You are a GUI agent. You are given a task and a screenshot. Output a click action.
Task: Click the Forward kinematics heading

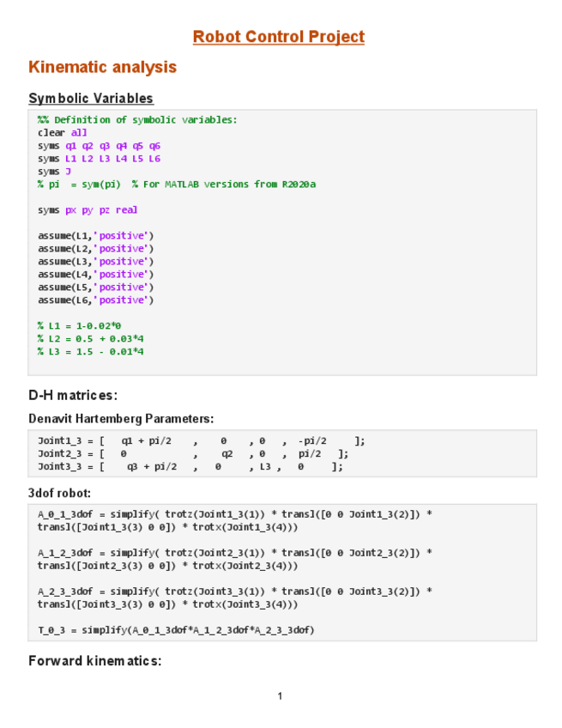94,661
